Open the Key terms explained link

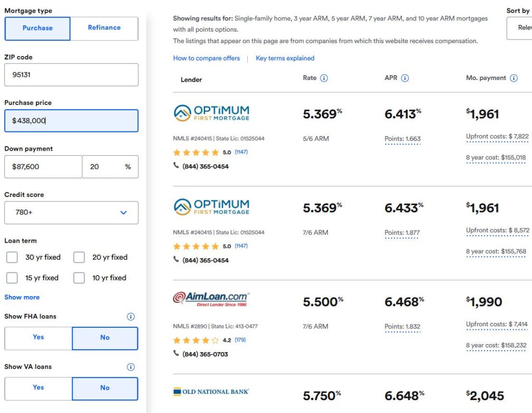tap(285, 58)
